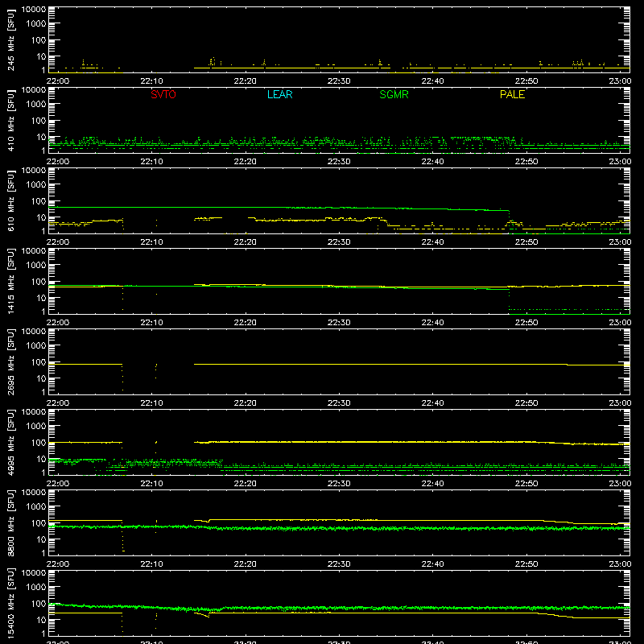Select the 410 MHz [SFU] axis title
644x644 pixels.
point(11,120)
